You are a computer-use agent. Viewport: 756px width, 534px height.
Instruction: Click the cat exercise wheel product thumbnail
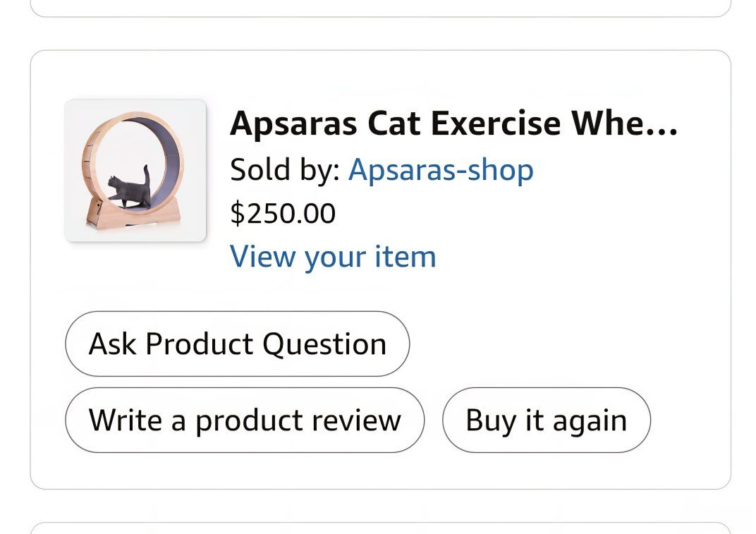[x=135, y=171]
